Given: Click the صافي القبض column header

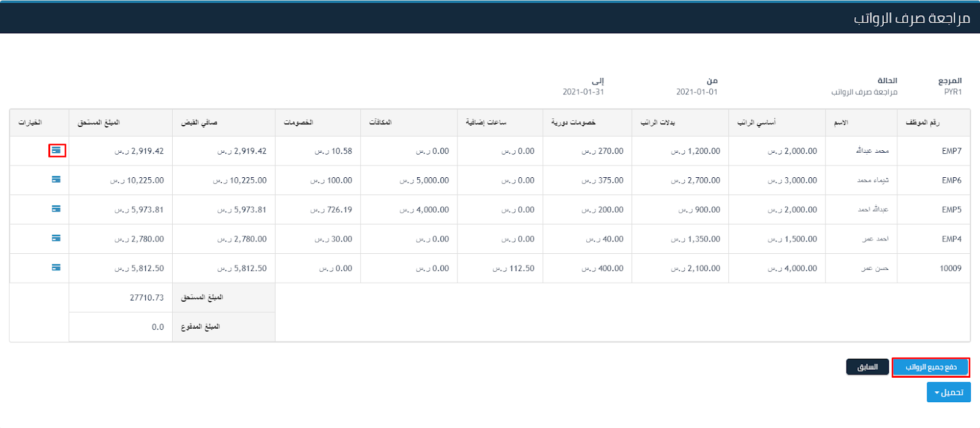Looking at the screenshot, I should 199,123.
